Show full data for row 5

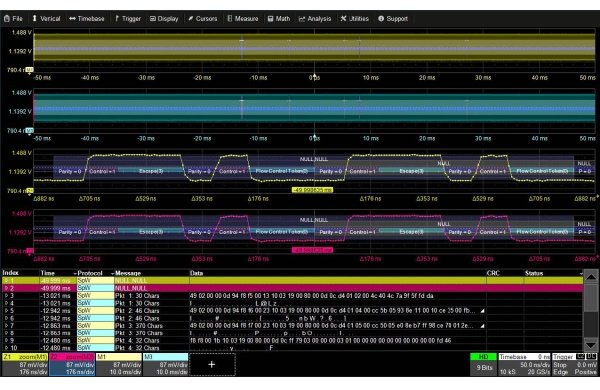(x=483, y=311)
